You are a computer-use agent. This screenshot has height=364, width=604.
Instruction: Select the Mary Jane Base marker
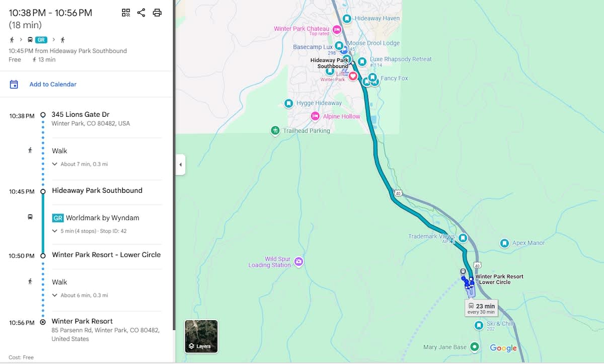(474, 347)
